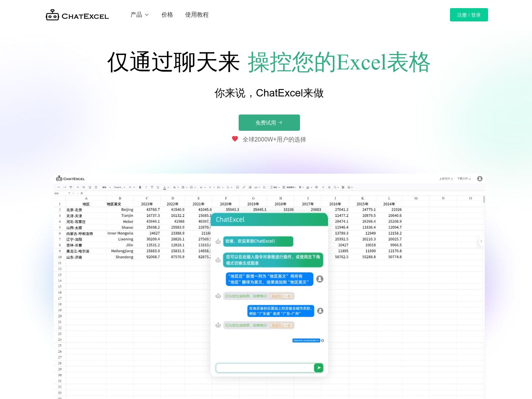Open the cell borders dropdown
Viewport: 532px width, 399px height.
point(184,187)
